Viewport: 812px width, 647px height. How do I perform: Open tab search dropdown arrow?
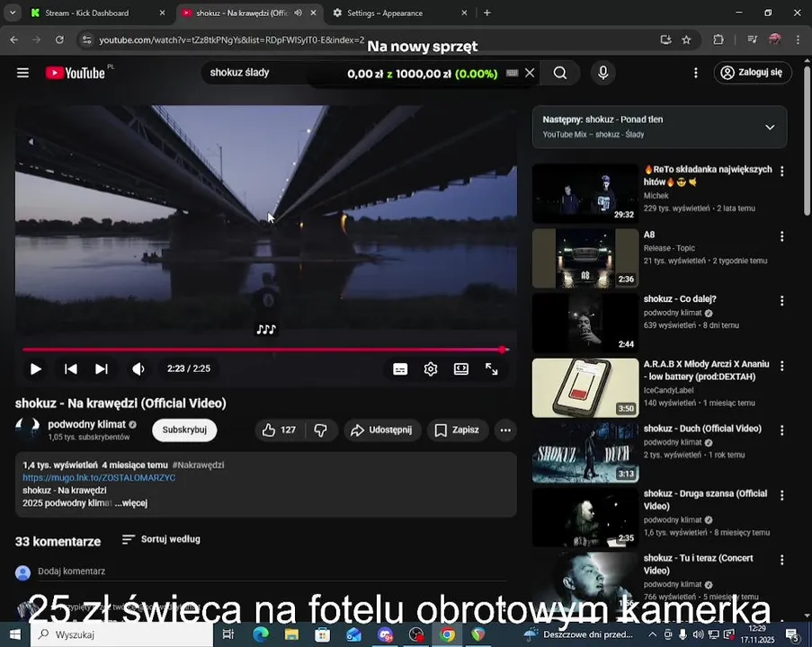pyautogui.click(x=13, y=13)
